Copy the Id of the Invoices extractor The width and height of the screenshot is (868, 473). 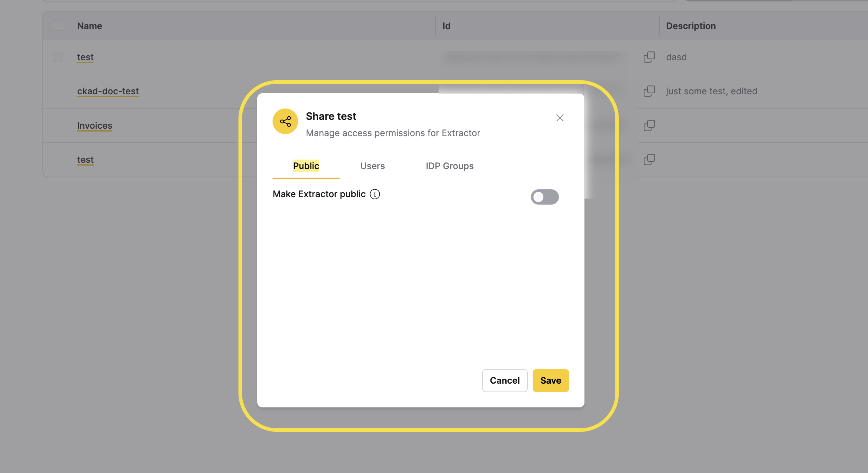pos(649,125)
